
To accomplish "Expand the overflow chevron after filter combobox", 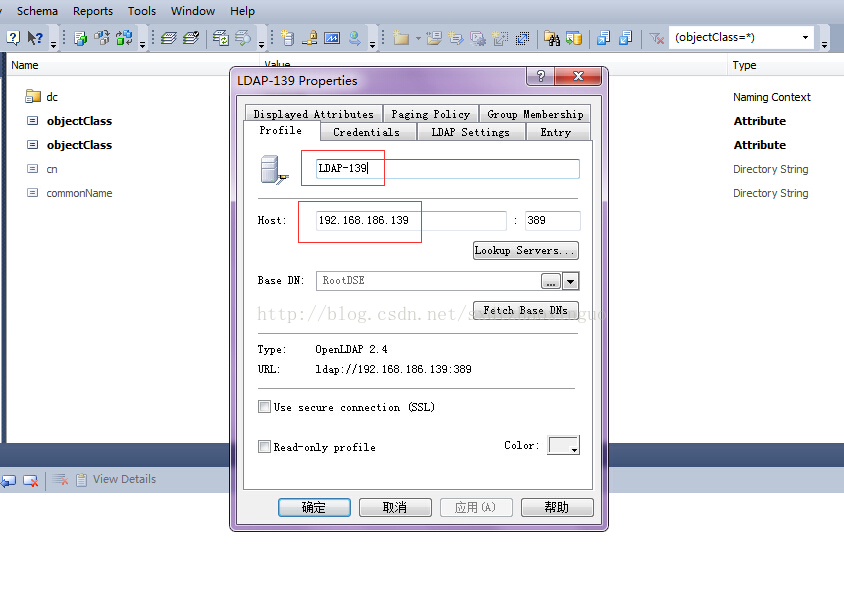I will [824, 44].
